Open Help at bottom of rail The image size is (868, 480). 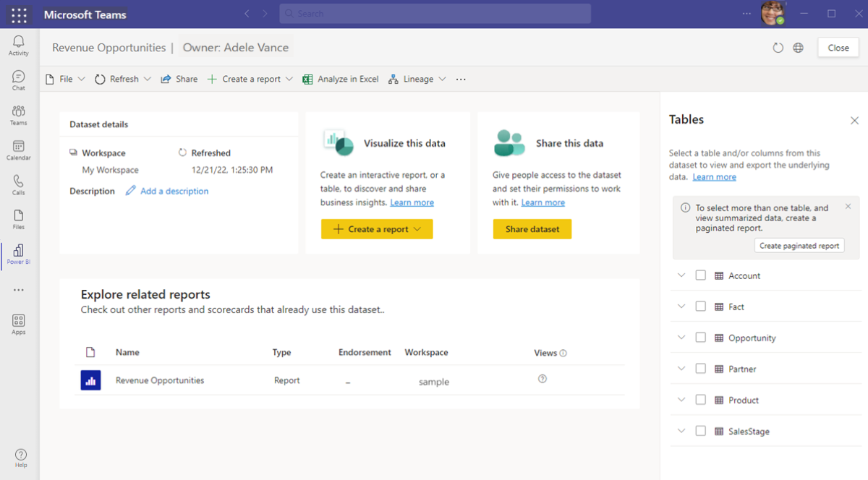coord(21,458)
